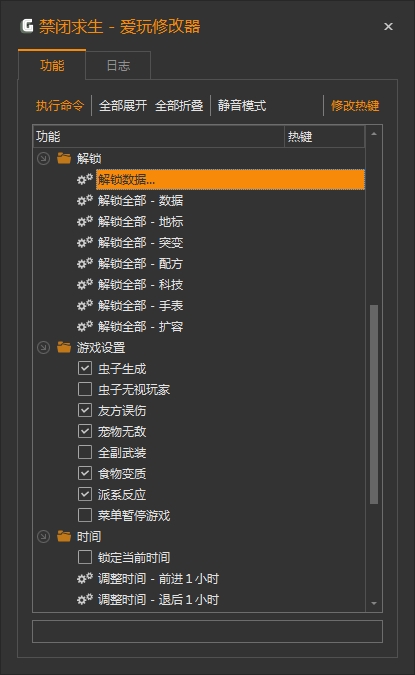The image size is (415, 675).
Task: Check the 锁定当前时间 checkbox
Action: [85, 557]
